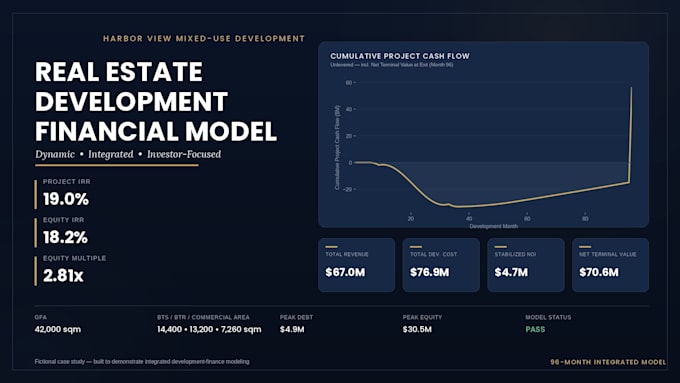Select the Total Dev. Cost $76.9M card
Viewport: 680px width, 383px height.
[x=441, y=265]
